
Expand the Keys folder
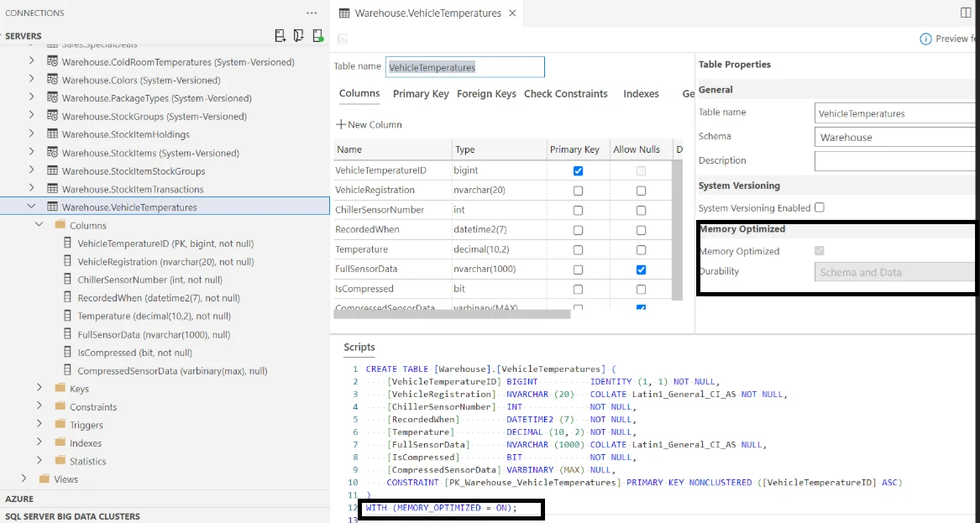pyautogui.click(x=40, y=388)
